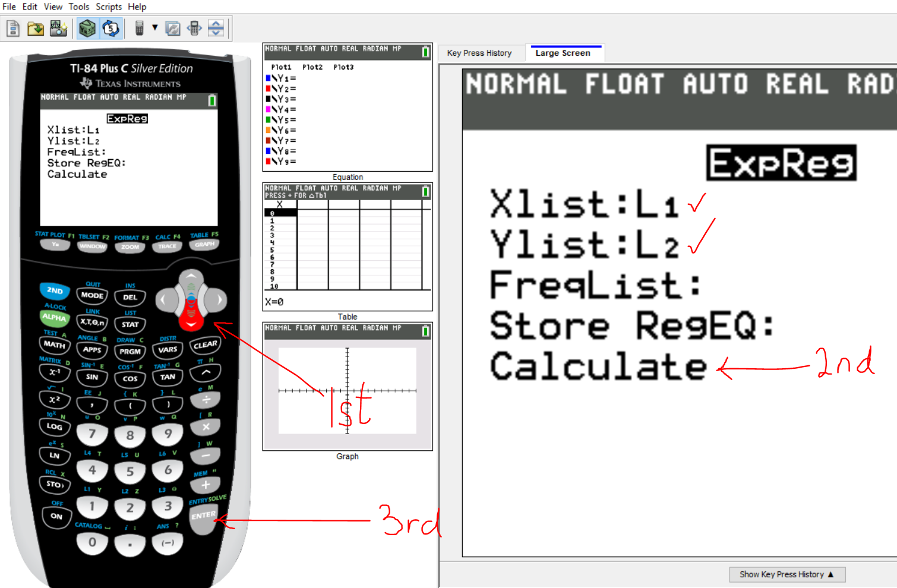Image resolution: width=897 pixels, height=588 pixels.
Task: Toggle the green Y= calculator explorer view icon
Action: pos(87,29)
